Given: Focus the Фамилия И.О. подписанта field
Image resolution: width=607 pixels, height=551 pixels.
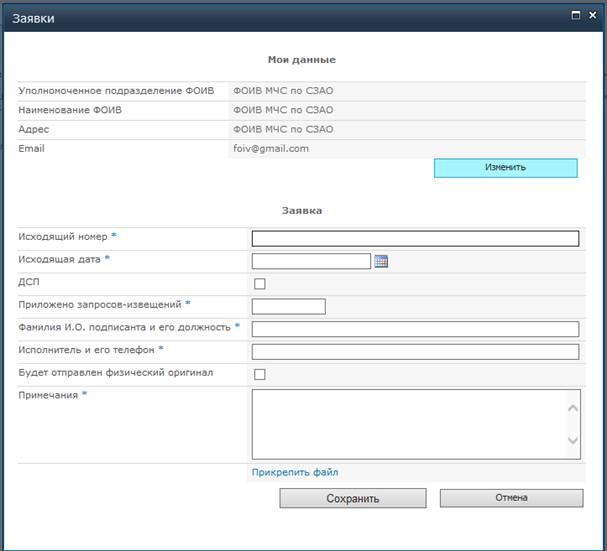Looking at the screenshot, I should point(415,329).
